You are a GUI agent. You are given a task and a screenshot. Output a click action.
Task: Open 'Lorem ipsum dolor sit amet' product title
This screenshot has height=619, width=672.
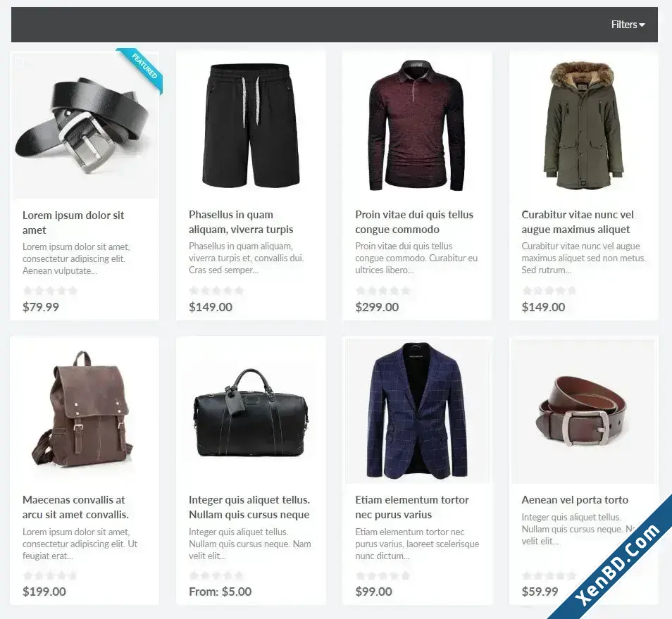73,223
